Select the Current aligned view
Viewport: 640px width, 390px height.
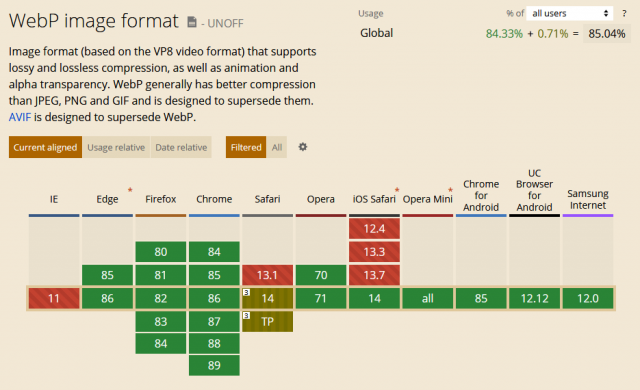(45, 147)
